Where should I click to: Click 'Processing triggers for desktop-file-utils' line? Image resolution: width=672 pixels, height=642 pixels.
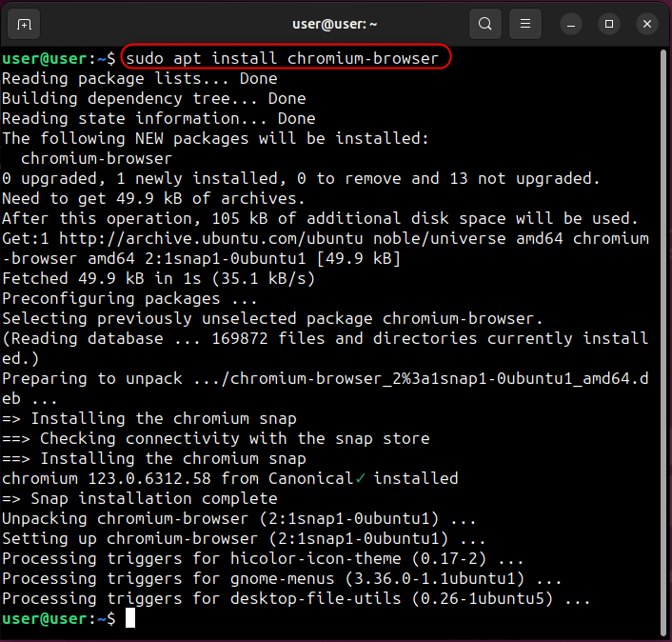[x=296, y=599]
